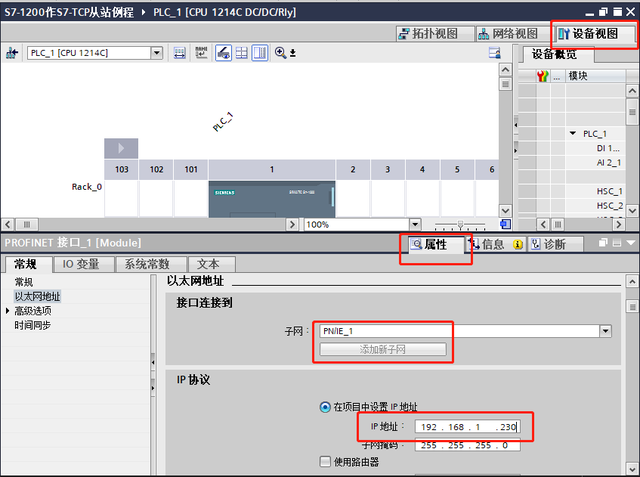Click the right expand handle of the navigation splitter
Image resolution: width=640 pixels, height=477 pixels.
pyautogui.click(x=153, y=388)
